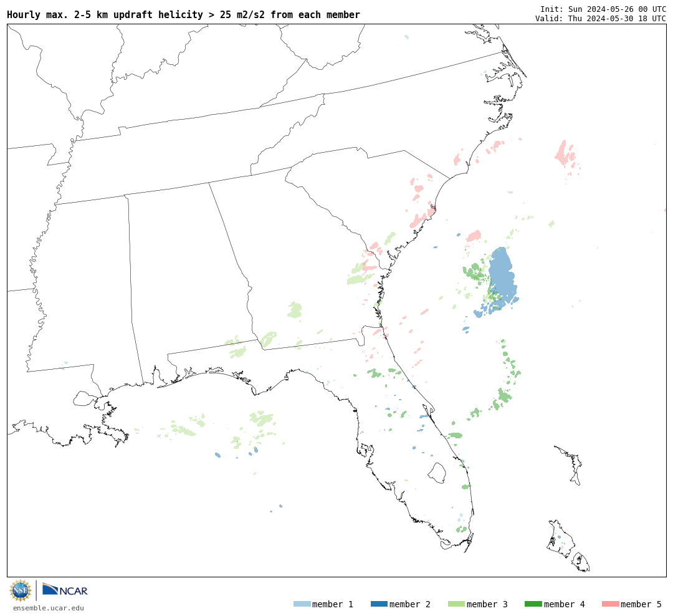Screen dimensions: 673x616
Task: Click the 'Init: Sun 2024-05-26 00 UTC' text
Action: [x=603, y=9]
